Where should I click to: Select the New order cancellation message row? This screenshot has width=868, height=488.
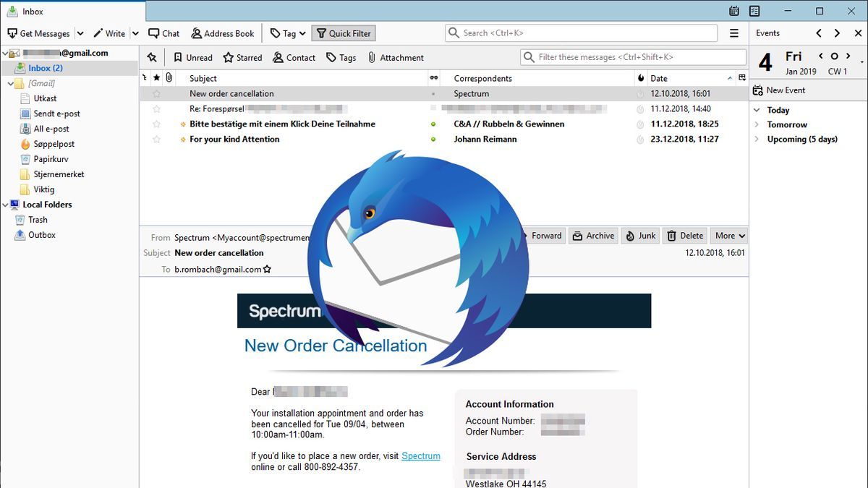tap(444, 94)
